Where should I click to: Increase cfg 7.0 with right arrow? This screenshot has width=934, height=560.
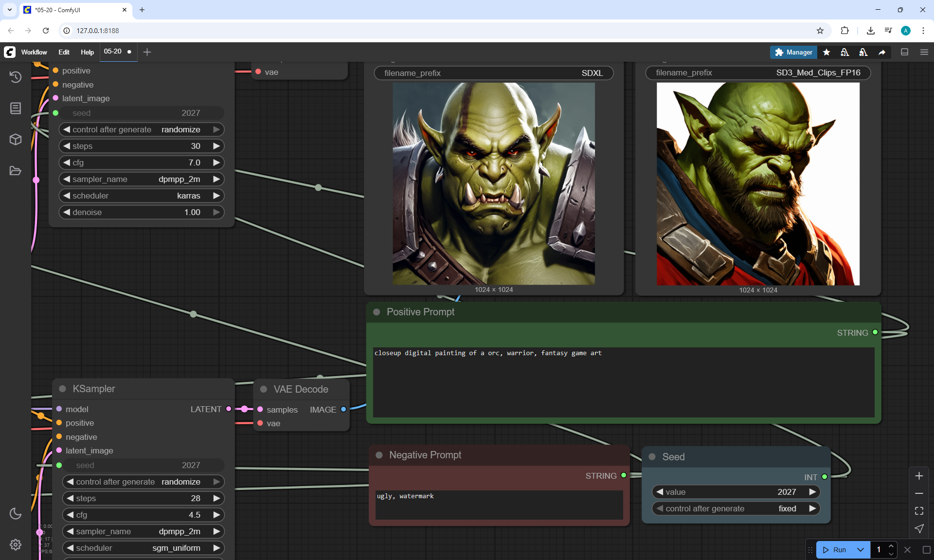[x=216, y=163]
